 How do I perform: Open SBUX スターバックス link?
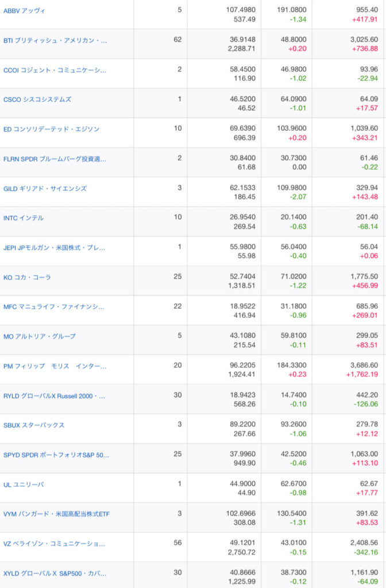[x=34, y=425]
